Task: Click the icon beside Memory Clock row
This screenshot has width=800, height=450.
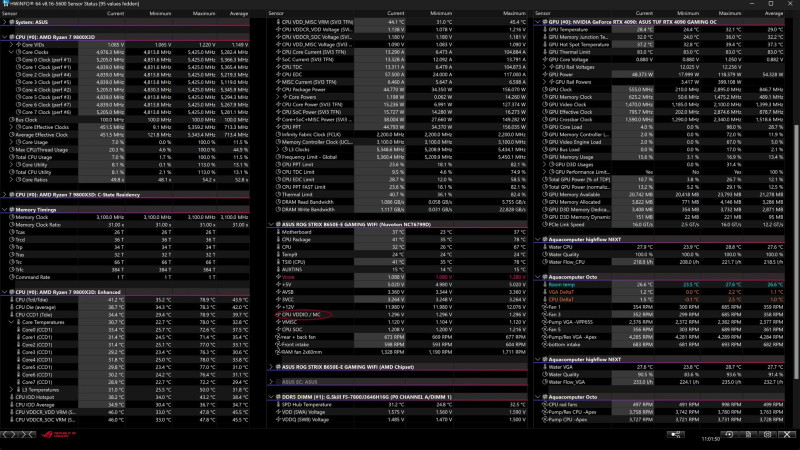Action: (x=12, y=217)
